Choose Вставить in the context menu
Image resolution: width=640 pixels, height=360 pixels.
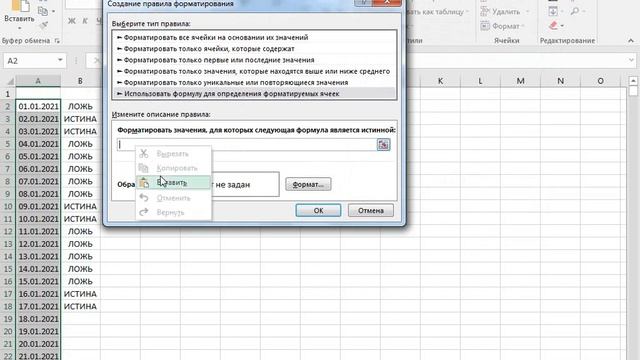tap(173, 182)
